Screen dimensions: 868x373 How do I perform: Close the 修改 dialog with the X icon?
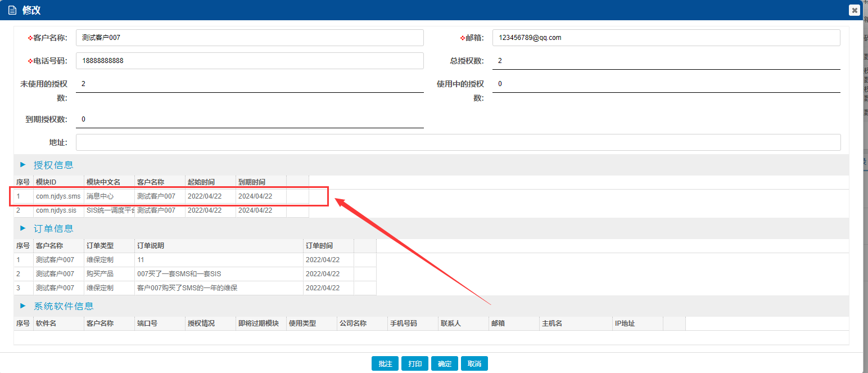pyautogui.click(x=854, y=10)
